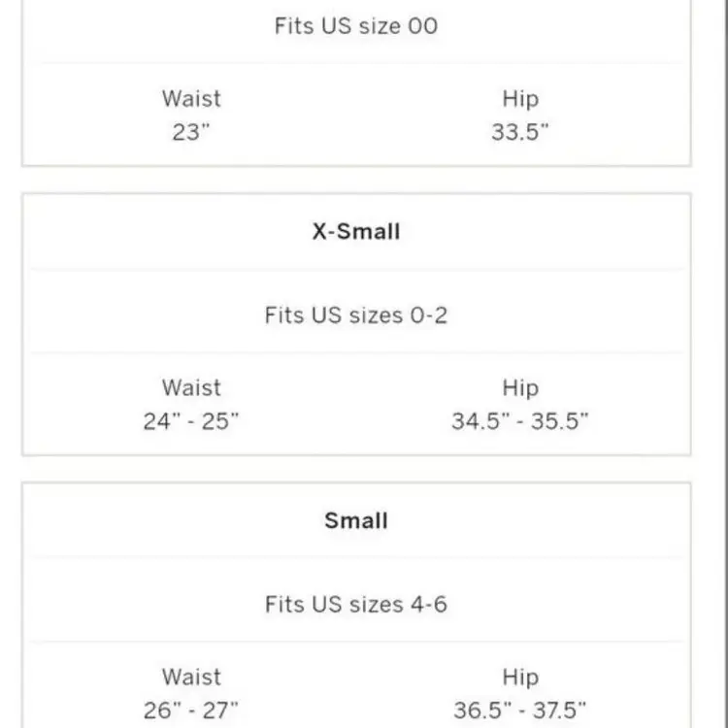Viewport: 728px width, 728px height.
Task: Click the divider line below "Fits US size 00"
Action: [x=355, y=64]
